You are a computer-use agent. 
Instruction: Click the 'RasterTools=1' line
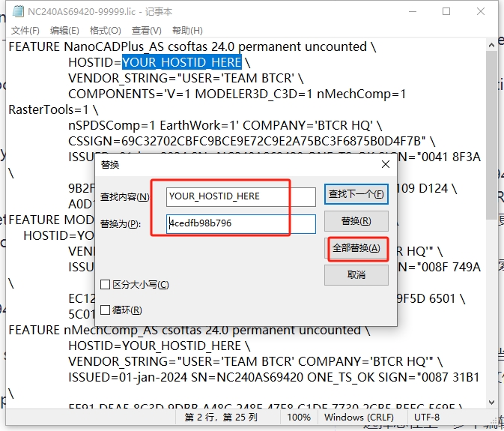point(53,109)
